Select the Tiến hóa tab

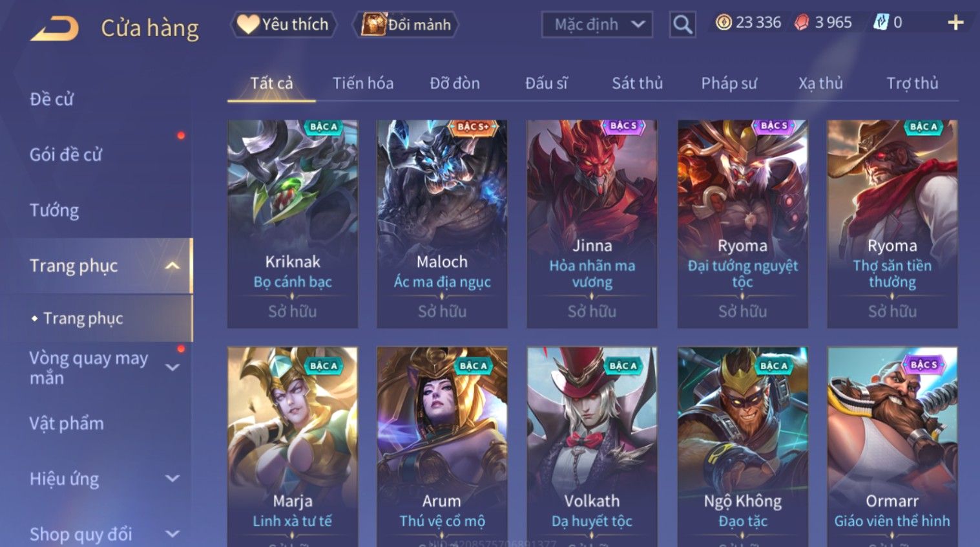point(363,83)
